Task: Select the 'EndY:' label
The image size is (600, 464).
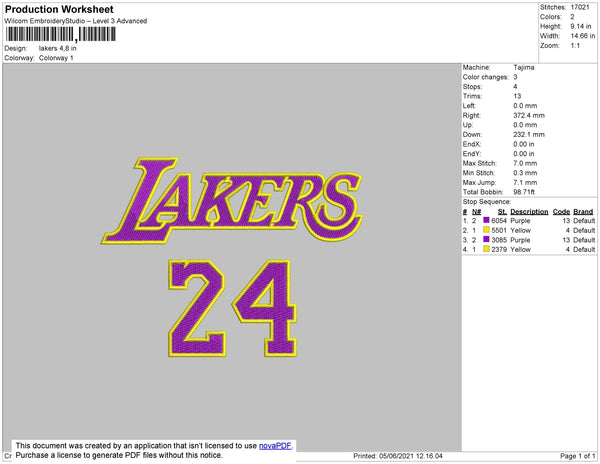Action: pyautogui.click(x=472, y=153)
